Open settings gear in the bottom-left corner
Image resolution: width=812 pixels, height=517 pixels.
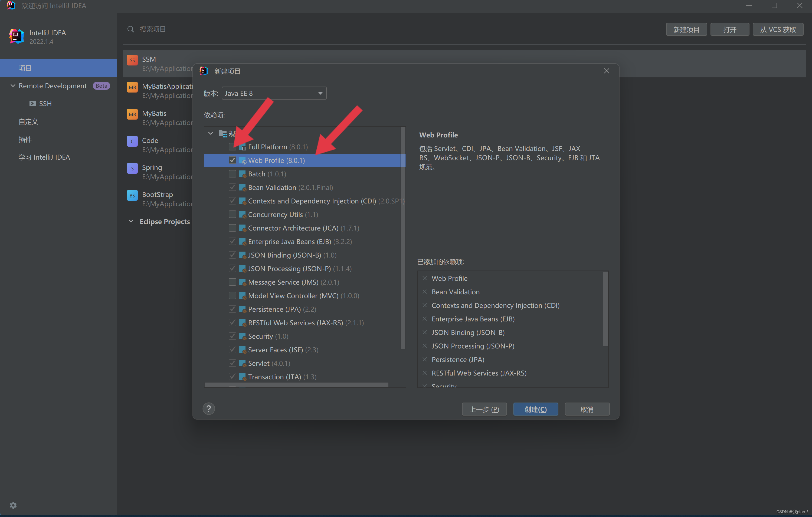tap(13, 505)
